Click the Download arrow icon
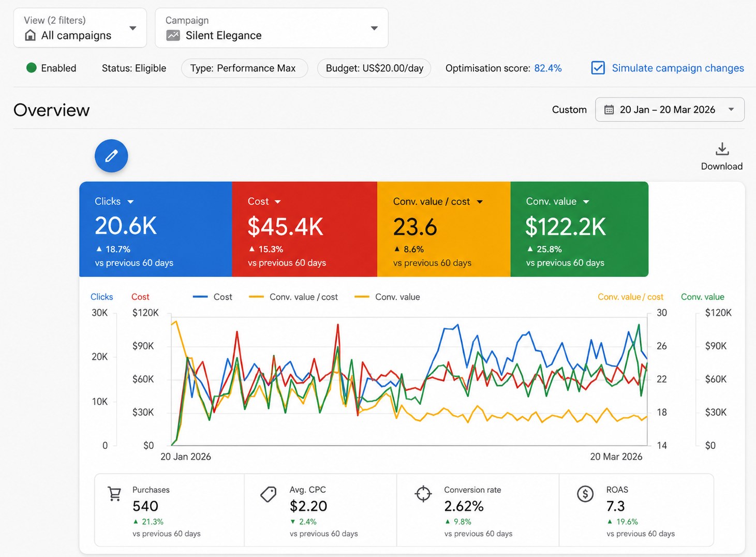Image resolution: width=756 pixels, height=557 pixels. (x=722, y=149)
